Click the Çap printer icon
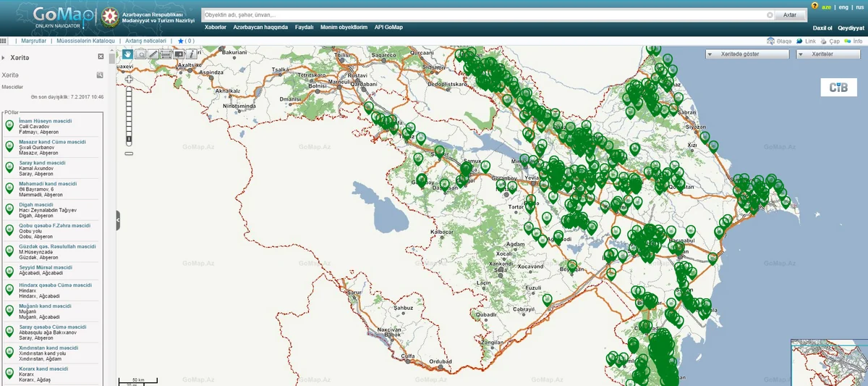Screen dimensions: 868x386 pyautogui.click(x=823, y=41)
